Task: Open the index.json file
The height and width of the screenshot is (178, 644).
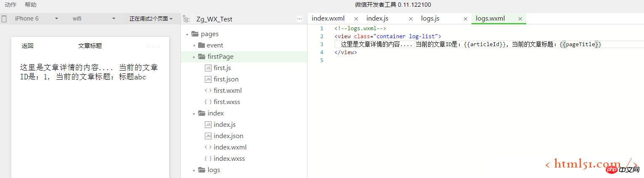Action: click(228, 136)
